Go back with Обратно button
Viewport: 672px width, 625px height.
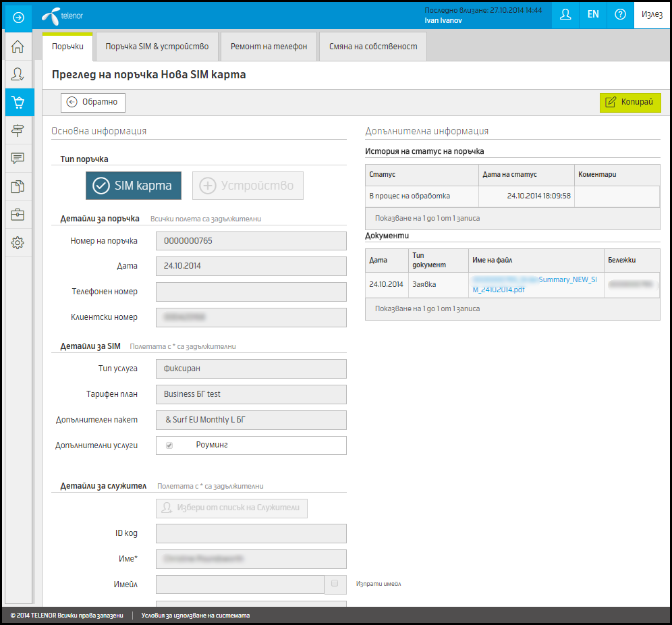pos(93,103)
